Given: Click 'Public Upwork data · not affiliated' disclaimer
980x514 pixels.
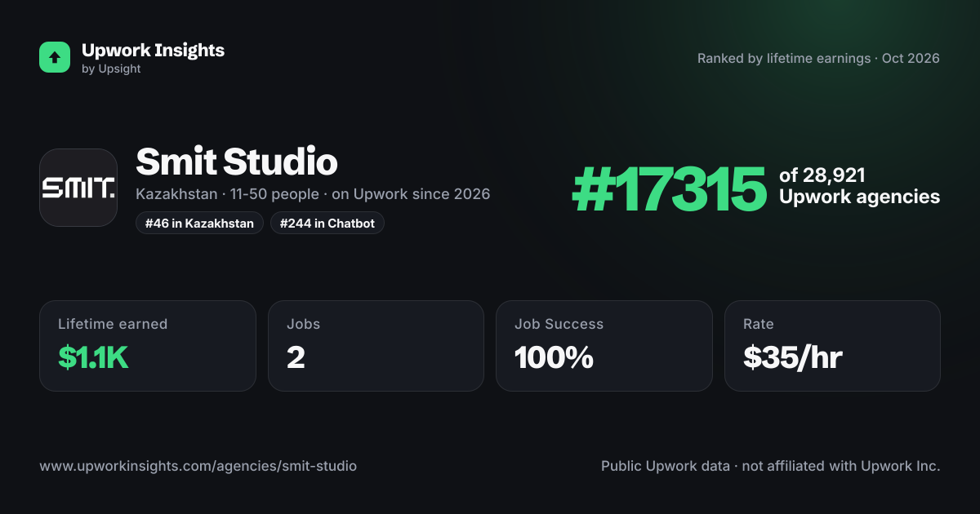Looking at the screenshot, I should pyautogui.click(x=771, y=466).
